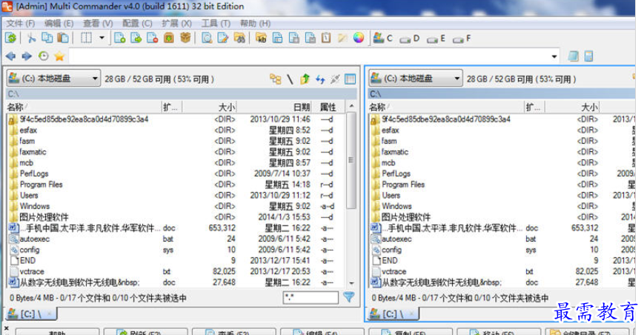
Task: Switch to drive C toolbar button
Action: coord(383,39)
